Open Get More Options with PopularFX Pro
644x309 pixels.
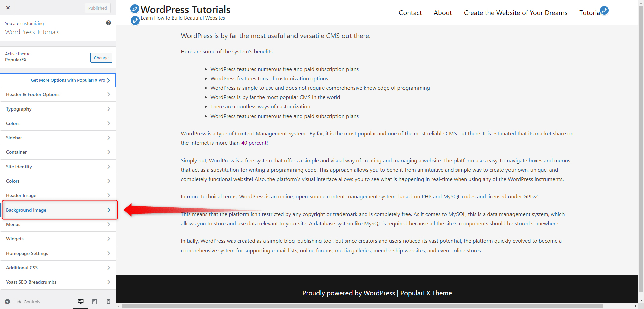tap(58, 80)
